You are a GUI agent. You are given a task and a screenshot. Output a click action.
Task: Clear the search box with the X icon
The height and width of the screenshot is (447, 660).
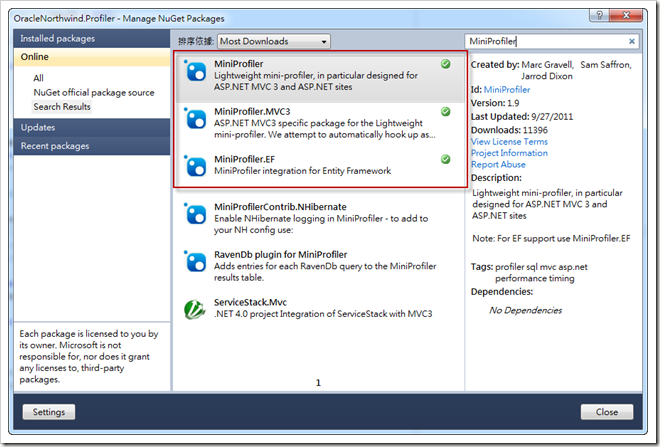[x=631, y=41]
